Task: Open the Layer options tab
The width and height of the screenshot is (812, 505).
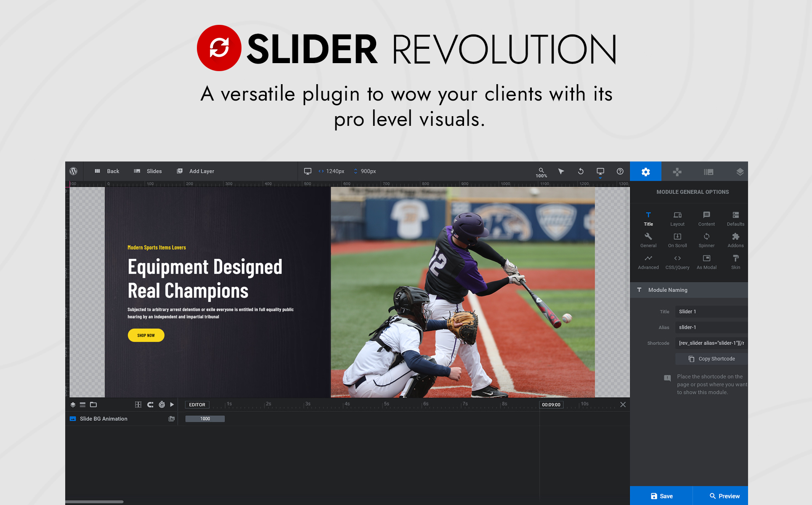Action: pyautogui.click(x=740, y=172)
